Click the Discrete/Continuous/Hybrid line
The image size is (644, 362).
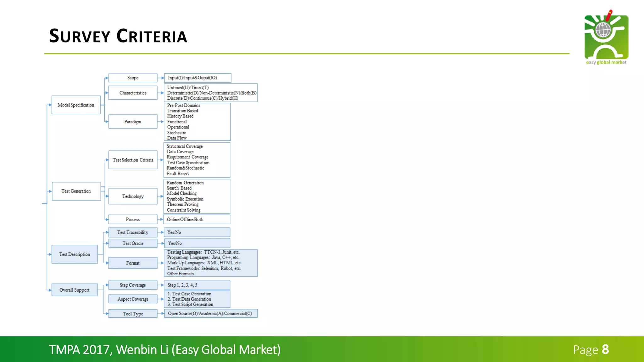203,98
